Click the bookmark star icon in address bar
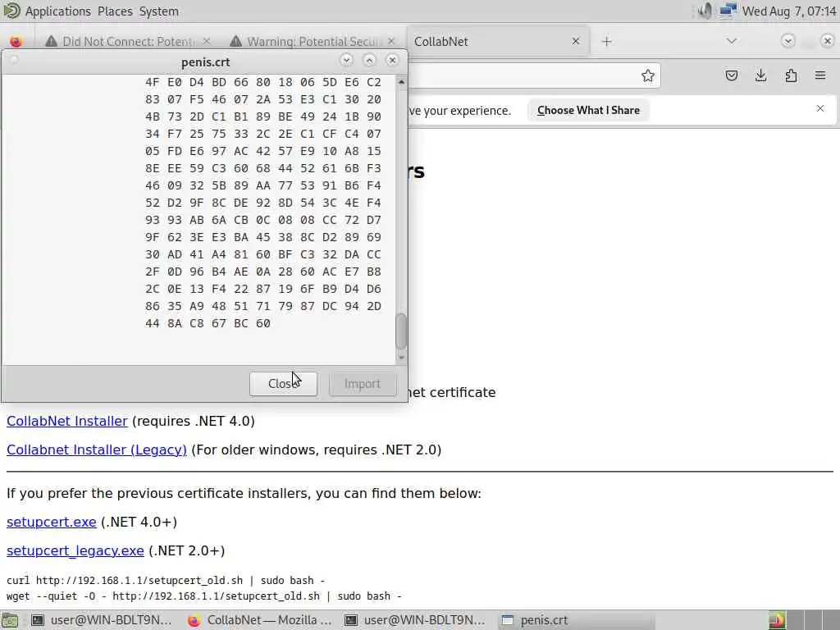This screenshot has height=630, width=840. click(648, 75)
